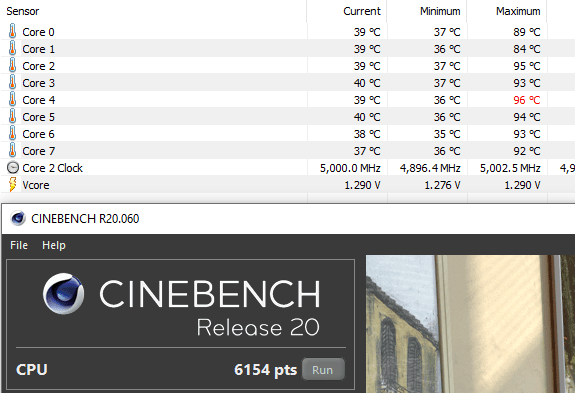This screenshot has height=393, width=575.
Task: Open the File menu in Cinebench
Action: pyautogui.click(x=19, y=245)
